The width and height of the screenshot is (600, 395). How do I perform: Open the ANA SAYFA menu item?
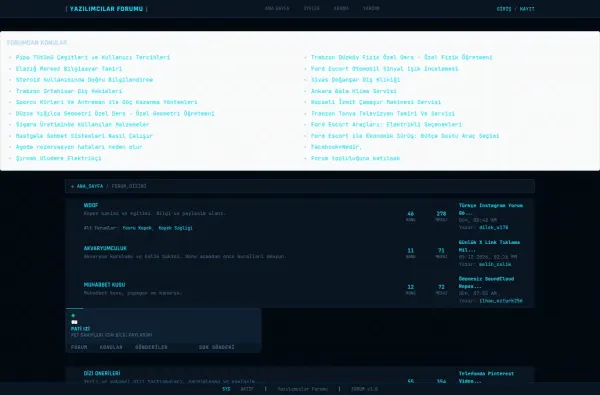point(277,8)
